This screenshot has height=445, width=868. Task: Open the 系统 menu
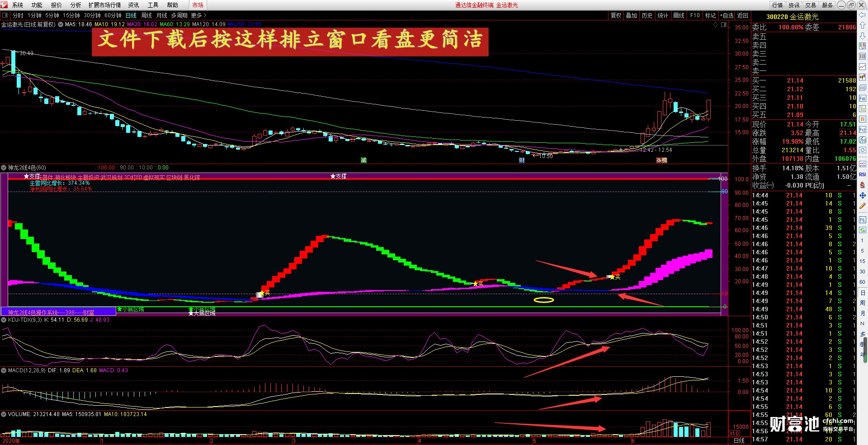coord(18,5)
